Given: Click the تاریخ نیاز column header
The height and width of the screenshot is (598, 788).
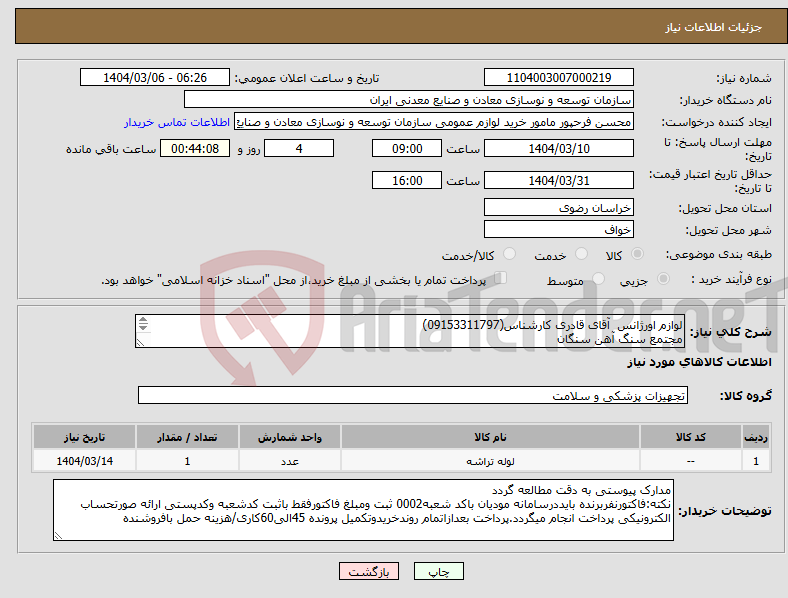Looking at the screenshot, I should pyautogui.click(x=84, y=437).
